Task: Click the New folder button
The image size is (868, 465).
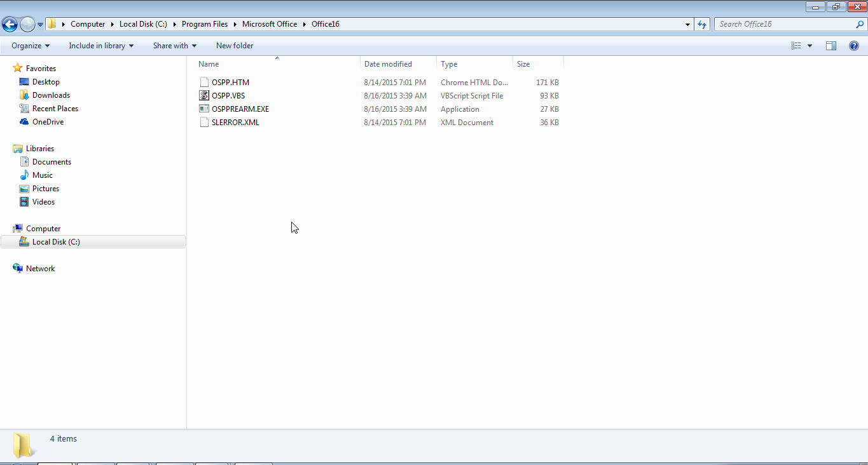Action: tap(235, 46)
